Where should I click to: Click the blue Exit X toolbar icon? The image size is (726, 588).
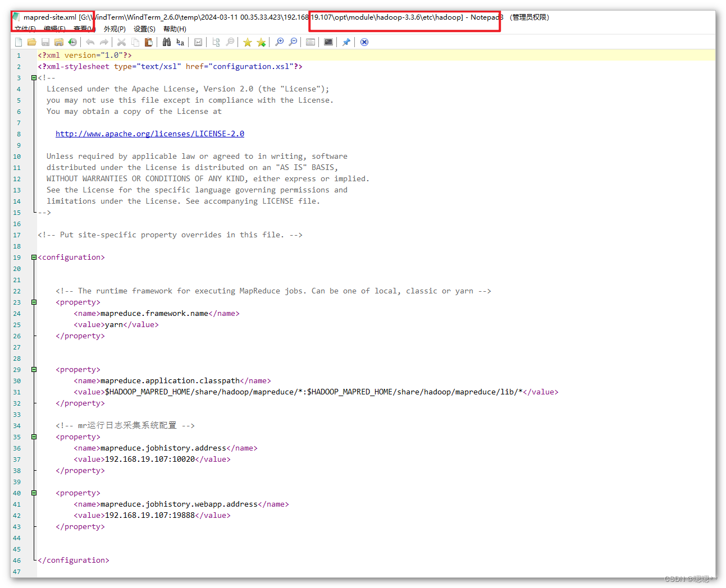click(x=364, y=42)
